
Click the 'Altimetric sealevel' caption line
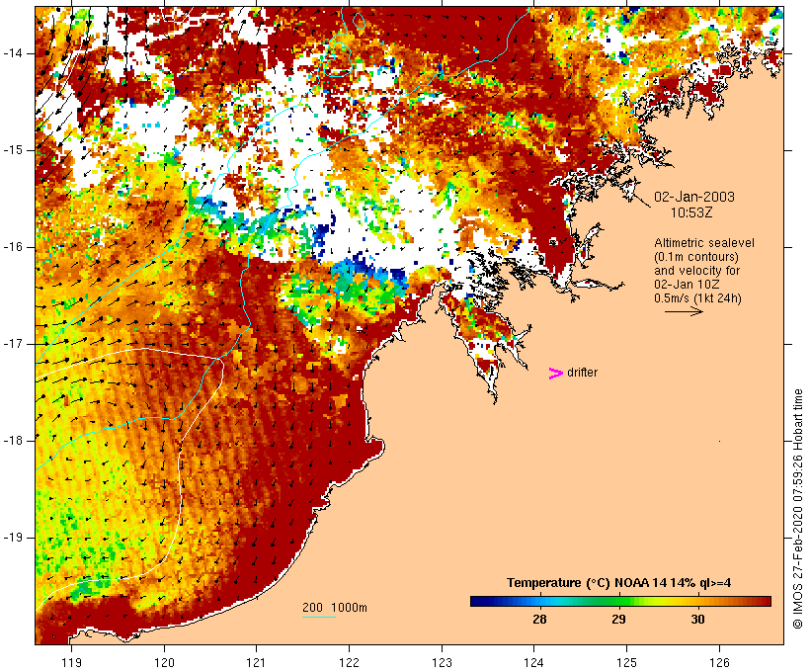coord(704,243)
